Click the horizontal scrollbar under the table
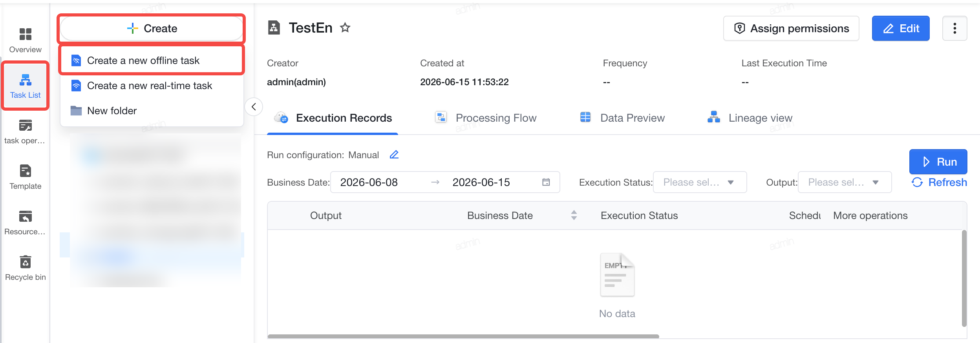 coord(463,336)
